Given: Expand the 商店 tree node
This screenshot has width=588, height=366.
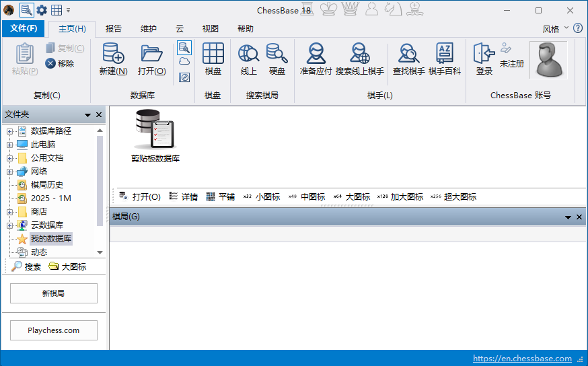Looking at the screenshot, I should click(x=9, y=212).
